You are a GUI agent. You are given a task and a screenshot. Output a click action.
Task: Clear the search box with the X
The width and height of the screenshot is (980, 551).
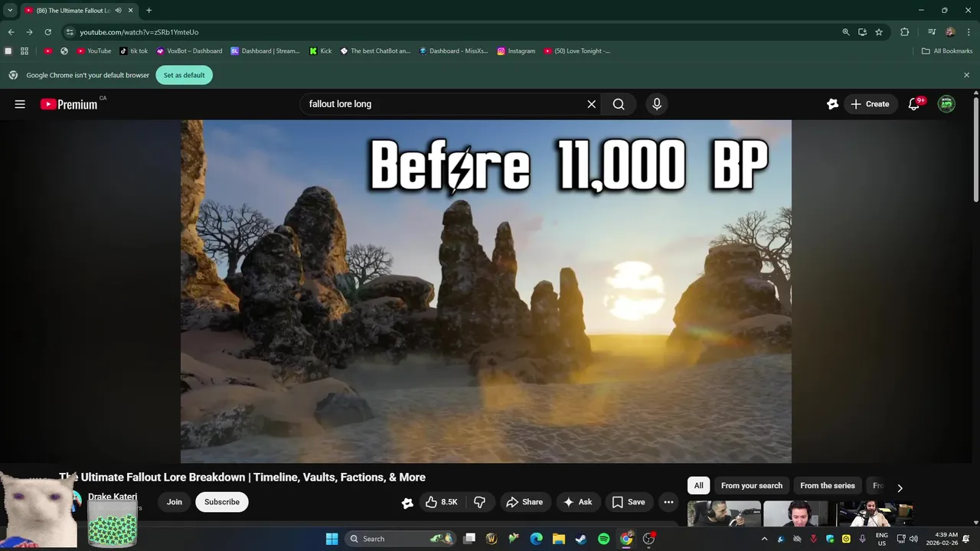591,104
